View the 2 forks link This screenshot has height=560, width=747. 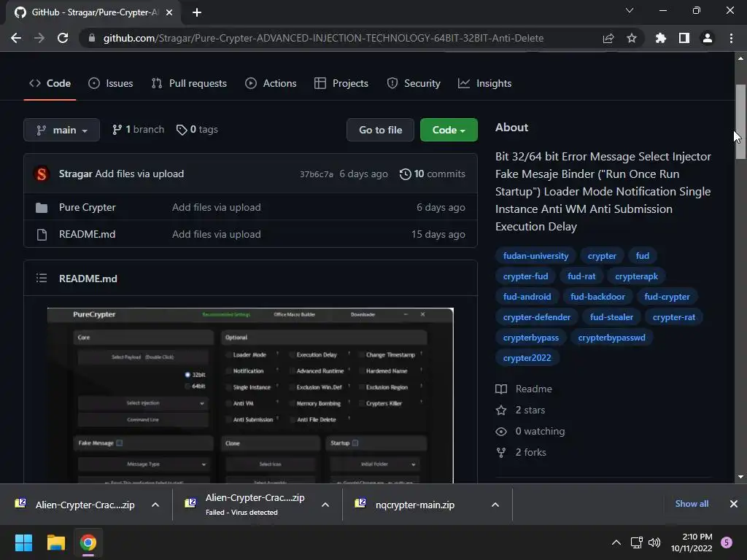[521, 452]
